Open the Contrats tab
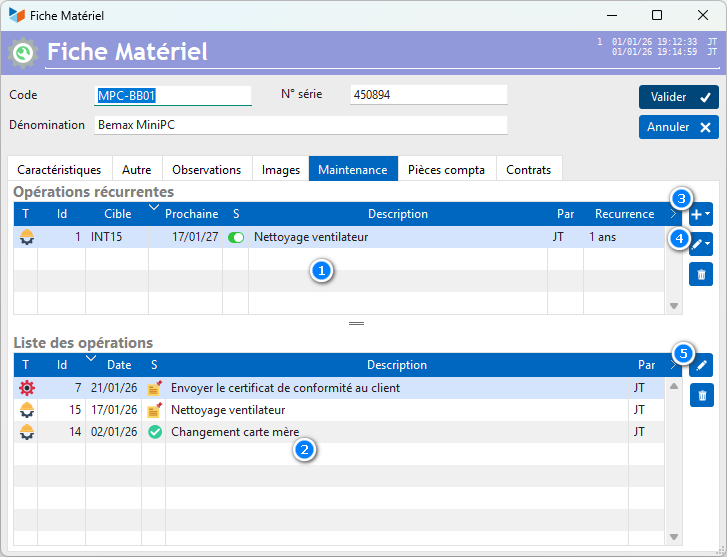The height and width of the screenshot is (557, 727). (528, 170)
